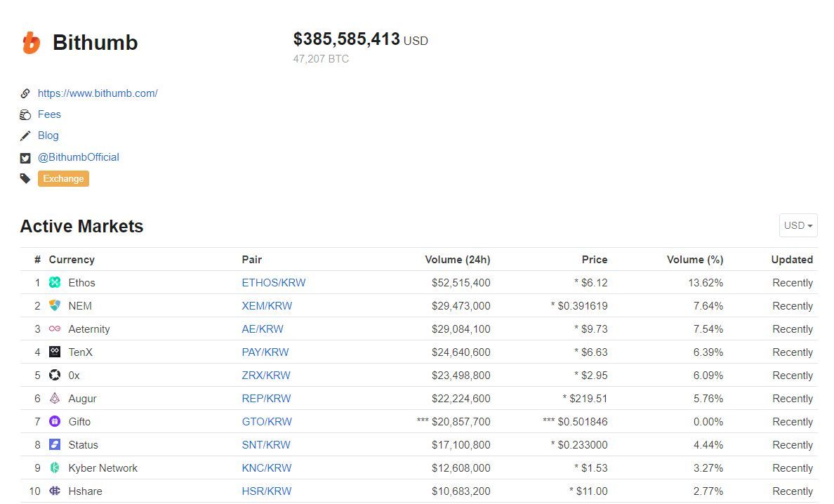Click the orange Exchange tag

coord(63,178)
